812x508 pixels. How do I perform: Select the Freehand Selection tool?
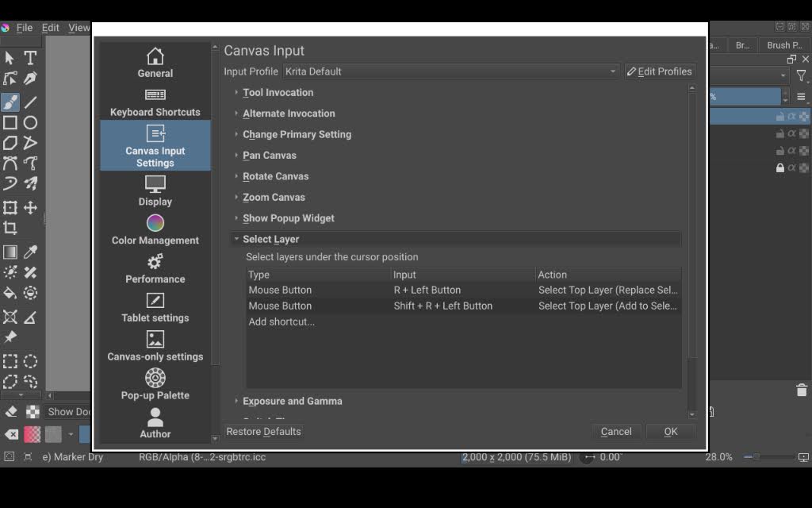[30, 382]
